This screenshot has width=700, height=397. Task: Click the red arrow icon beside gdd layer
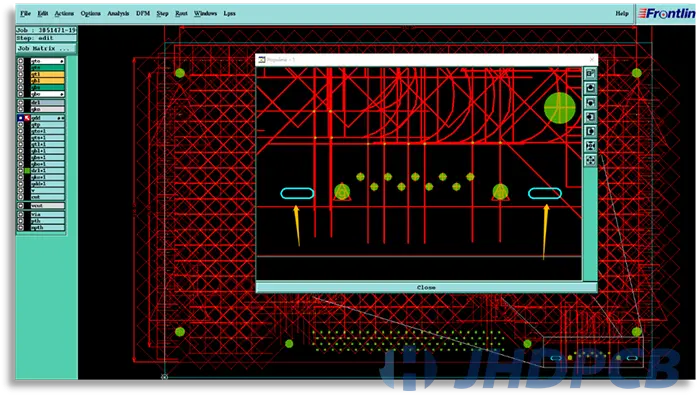click(27, 118)
